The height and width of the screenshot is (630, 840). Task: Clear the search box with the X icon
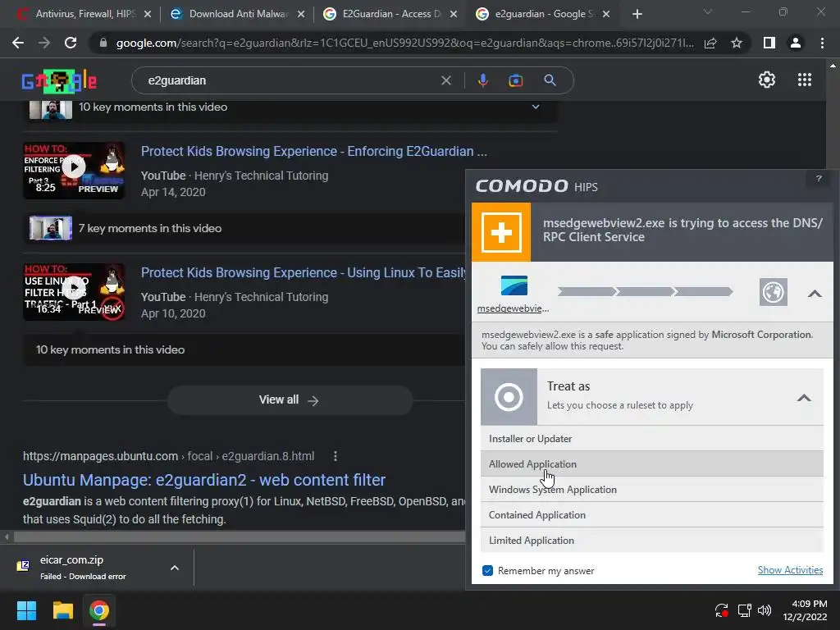point(445,80)
